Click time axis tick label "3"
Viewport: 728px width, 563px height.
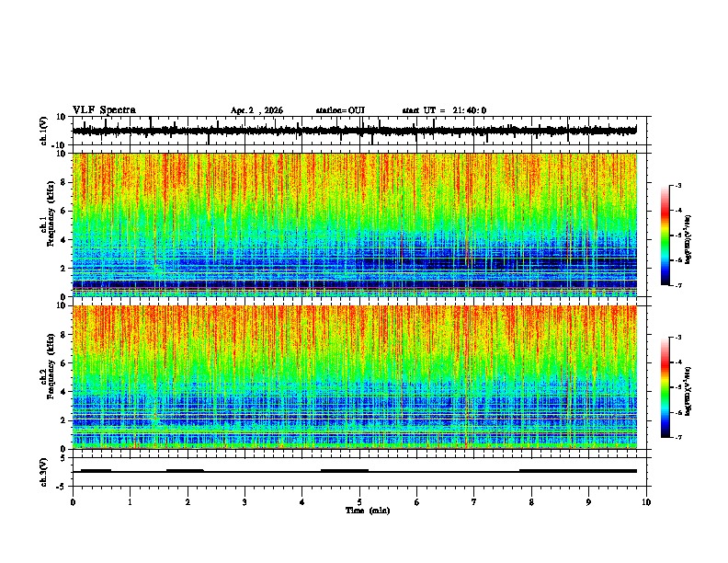point(245,502)
